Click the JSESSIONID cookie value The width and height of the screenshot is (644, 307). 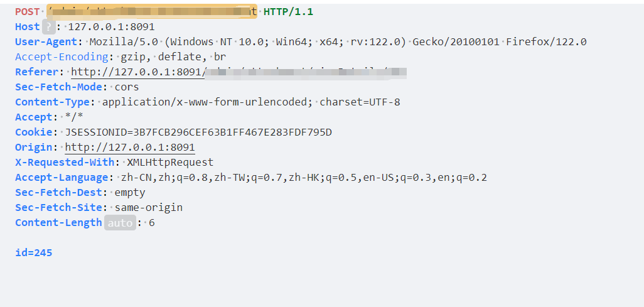[198, 132]
